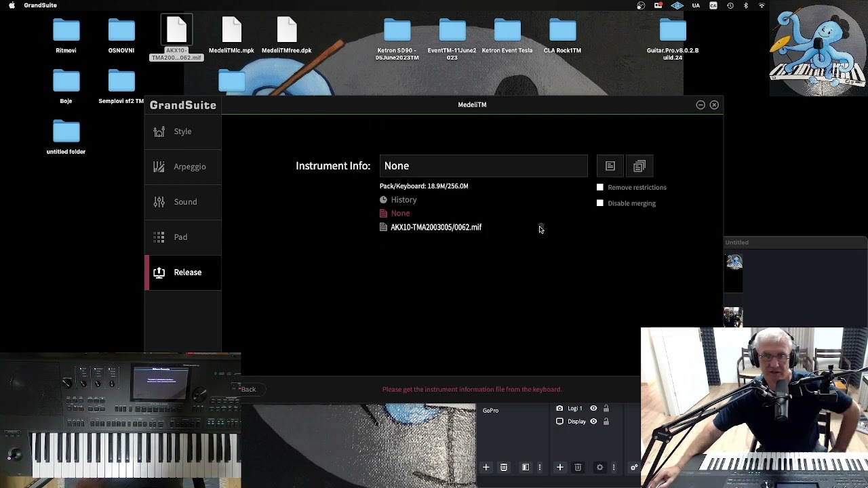Toggle lock on the Display source
Viewport: 868px width, 488px height.
click(606, 422)
